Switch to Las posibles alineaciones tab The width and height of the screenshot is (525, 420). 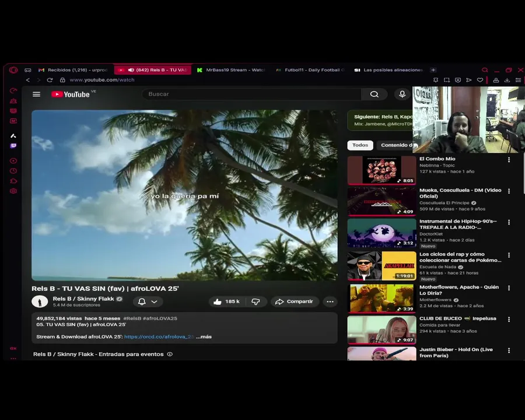coord(388,70)
